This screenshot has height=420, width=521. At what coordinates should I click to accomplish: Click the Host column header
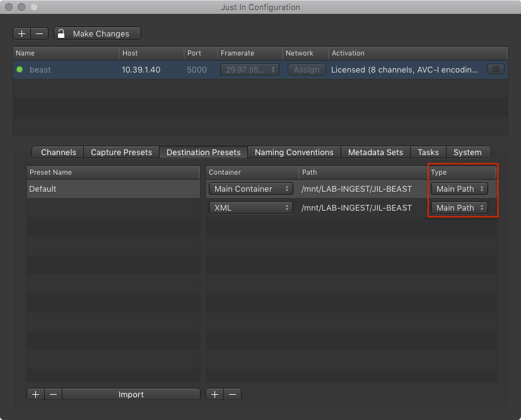(151, 53)
